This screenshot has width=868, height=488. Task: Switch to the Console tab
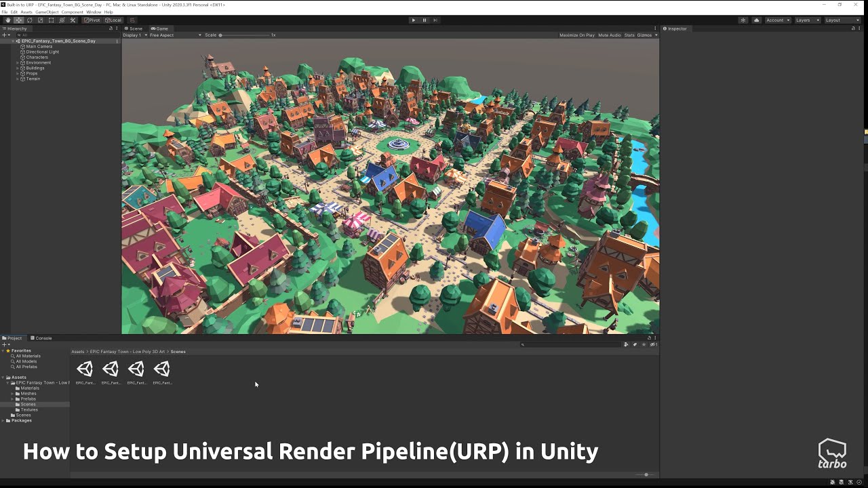tap(41, 338)
